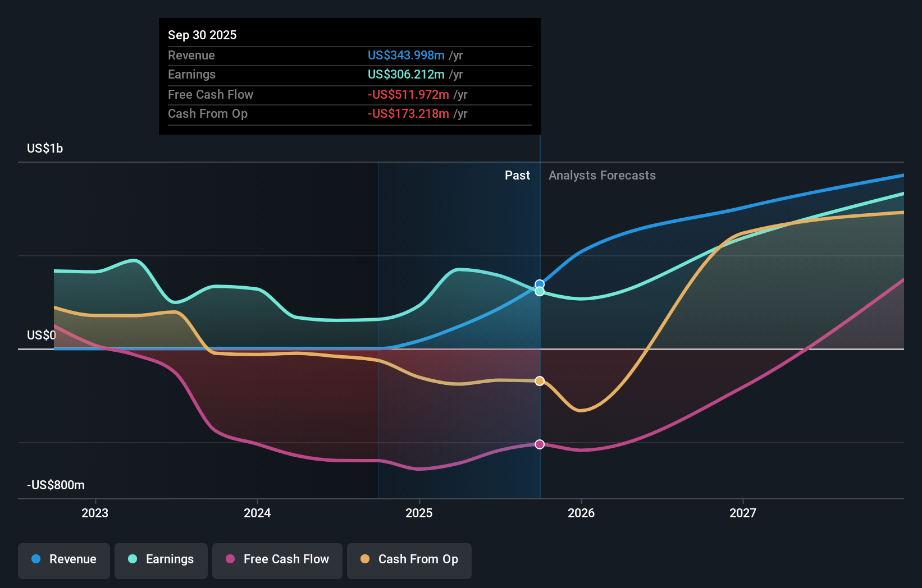Click the pink Free Cash Flow chart marker
922x588 pixels.
(540, 444)
